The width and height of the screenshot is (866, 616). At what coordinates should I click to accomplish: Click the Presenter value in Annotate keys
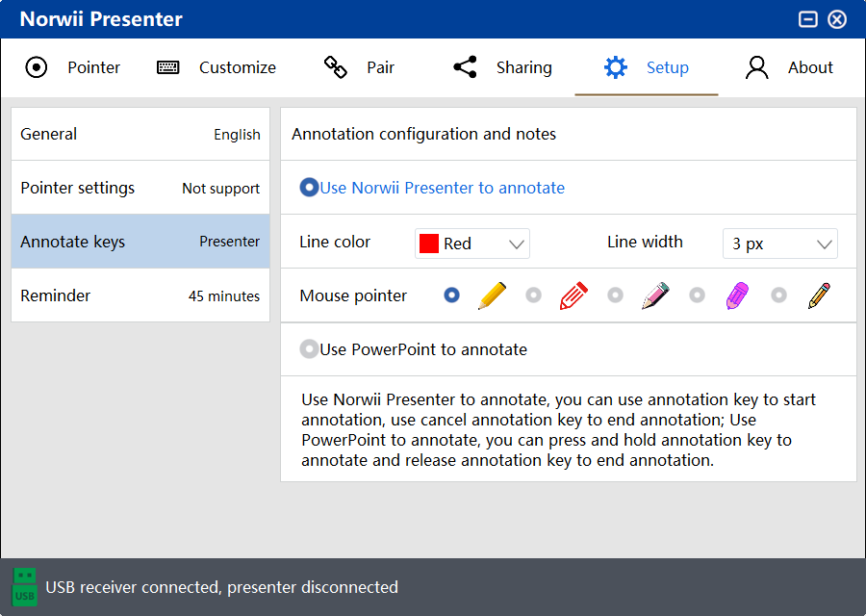coord(229,242)
